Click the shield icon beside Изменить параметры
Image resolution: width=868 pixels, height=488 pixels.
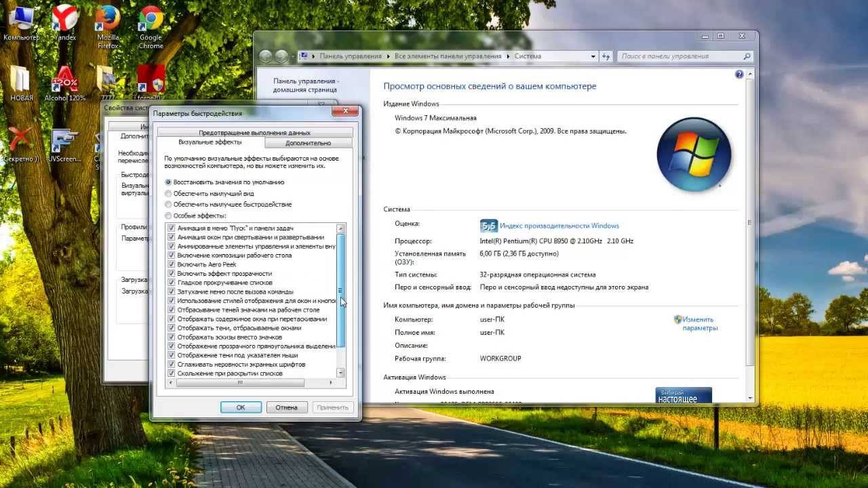tap(677, 319)
